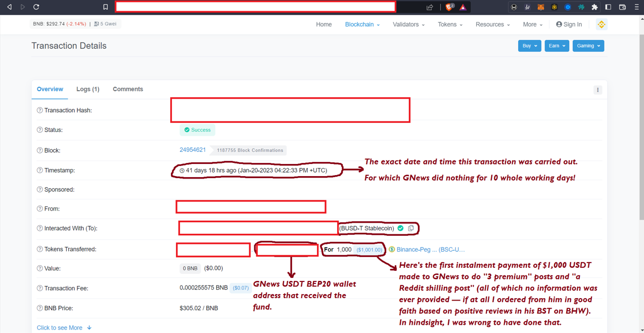Expand the Resources dropdown menu

coord(492,24)
